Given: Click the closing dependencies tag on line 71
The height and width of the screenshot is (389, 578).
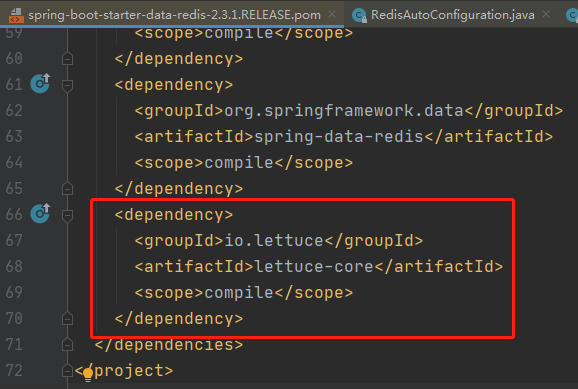Looking at the screenshot, I should pyautogui.click(x=169, y=345).
